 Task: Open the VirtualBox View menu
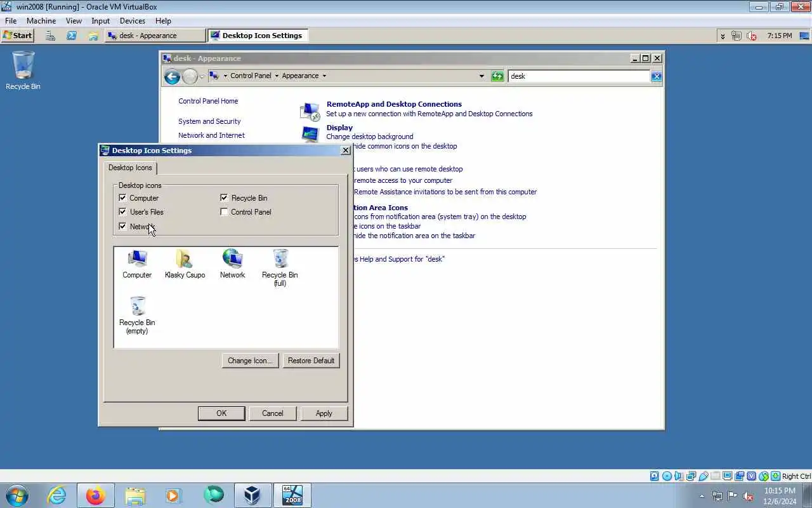(74, 21)
